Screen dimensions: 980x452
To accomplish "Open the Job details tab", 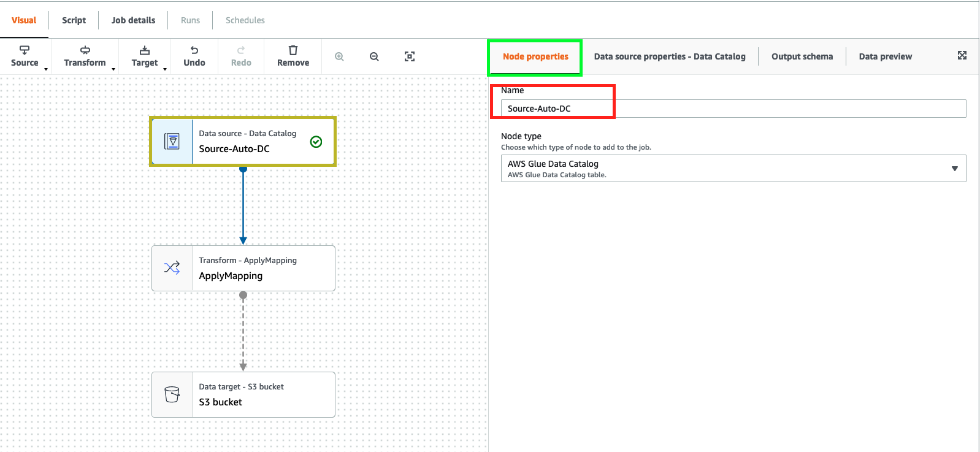I will (133, 20).
